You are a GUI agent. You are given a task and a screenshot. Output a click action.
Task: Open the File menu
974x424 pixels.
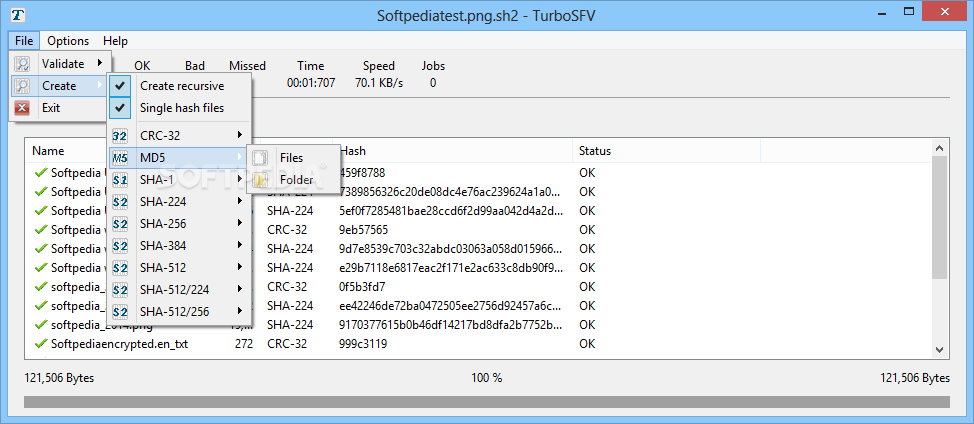click(x=24, y=41)
